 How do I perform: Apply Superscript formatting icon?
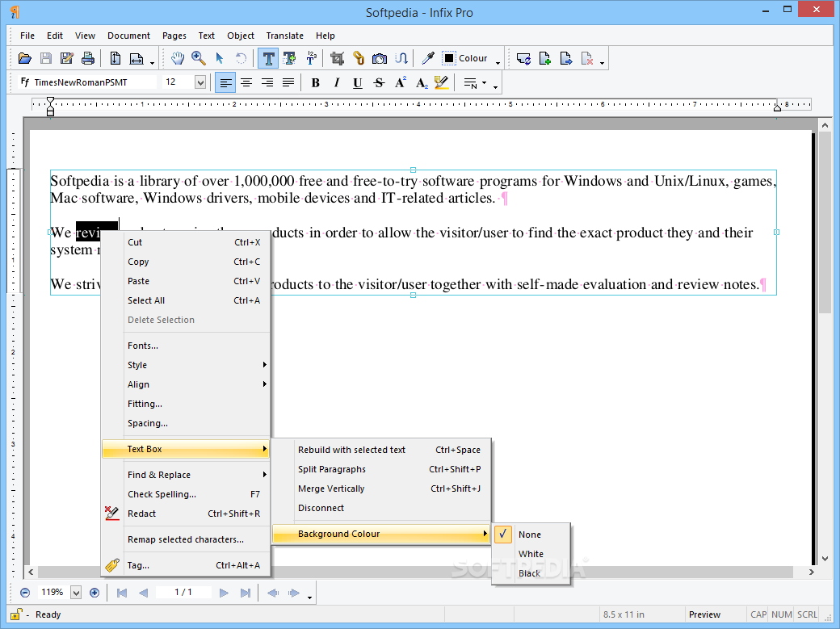pos(400,82)
